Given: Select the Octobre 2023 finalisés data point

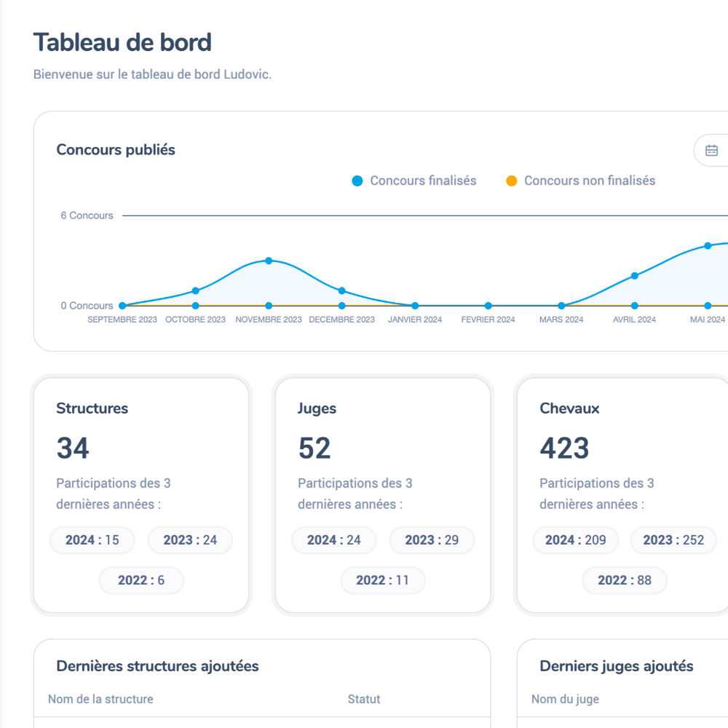Looking at the screenshot, I should tap(195, 290).
